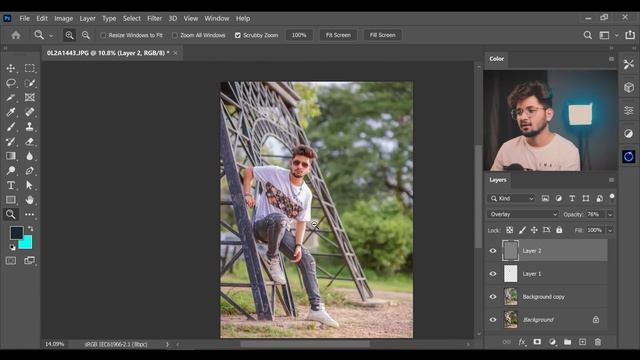Screen dimensions: 640x360
Task: Enable Zoom All Windows checkbox
Action: [175, 36]
